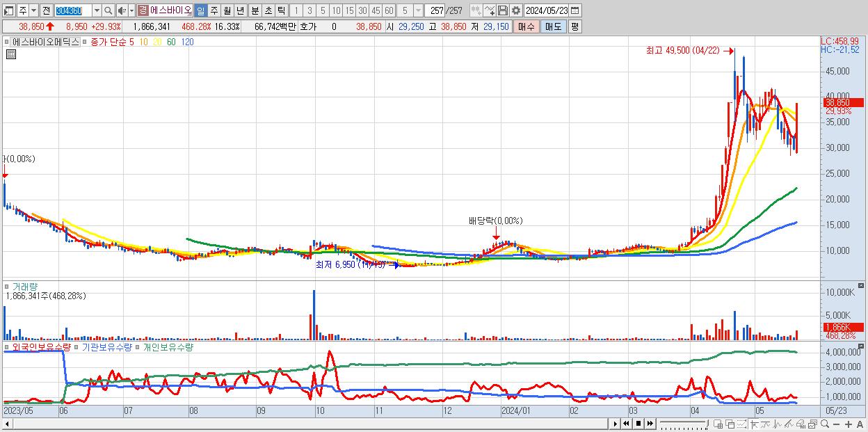The image size is (868, 432).
Task: Select the 일 daily chart period
Action: tap(200, 10)
